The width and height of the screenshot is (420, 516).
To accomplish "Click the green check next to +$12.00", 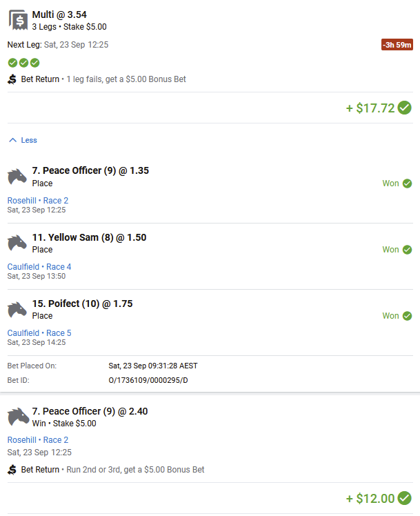I will click(405, 498).
